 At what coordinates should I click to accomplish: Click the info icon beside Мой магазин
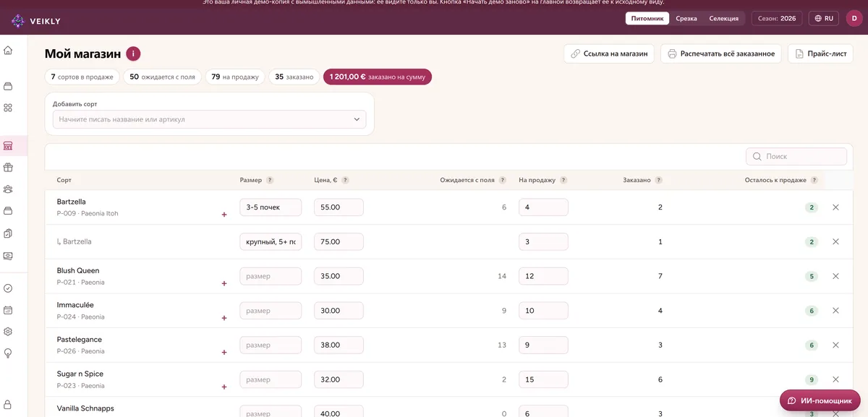point(133,53)
